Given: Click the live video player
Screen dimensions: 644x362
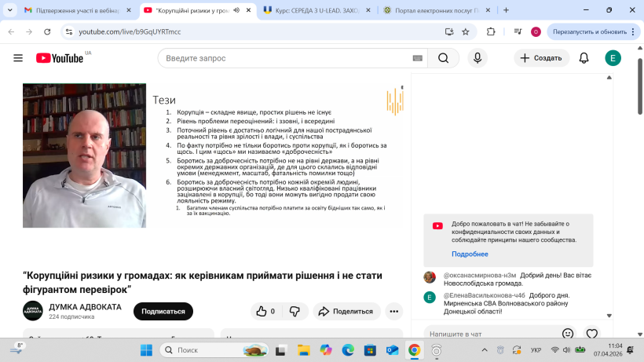Looking at the screenshot, I should tap(213, 155).
